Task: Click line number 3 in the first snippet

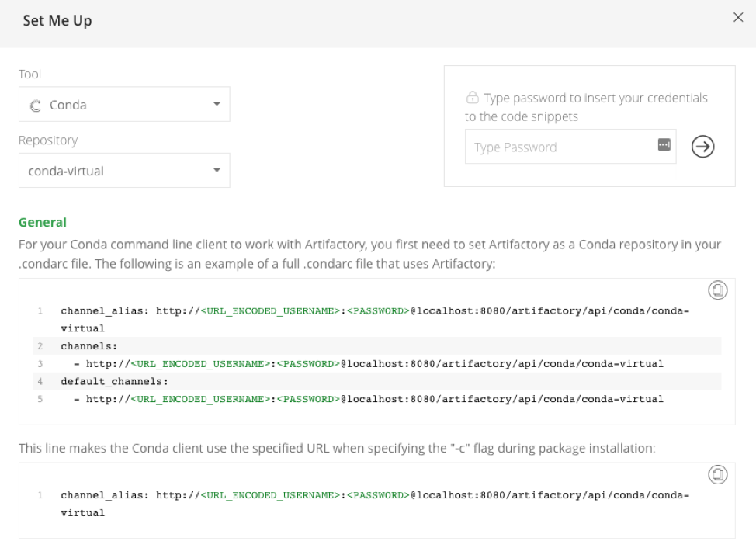Action: coord(39,364)
